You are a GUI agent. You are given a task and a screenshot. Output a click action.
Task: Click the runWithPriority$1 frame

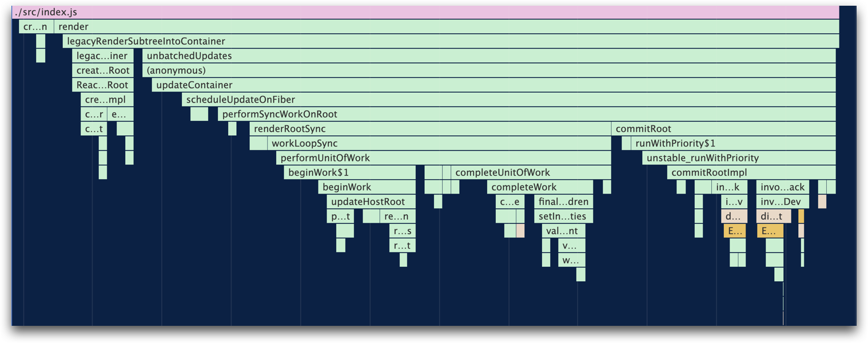(x=733, y=143)
